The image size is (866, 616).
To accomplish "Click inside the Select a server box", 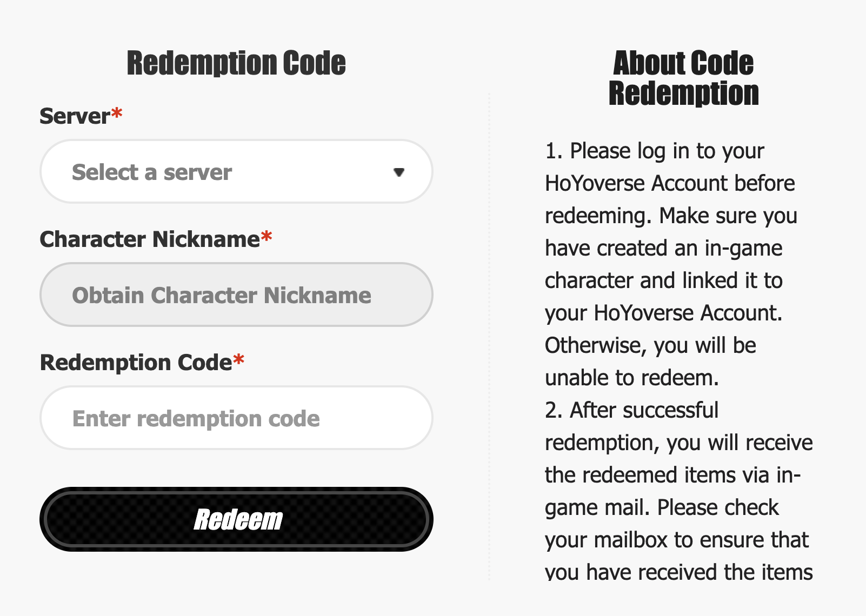I will [216, 171].
